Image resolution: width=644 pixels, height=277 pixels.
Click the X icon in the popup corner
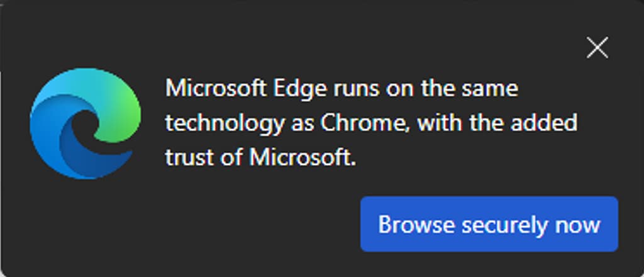click(x=597, y=47)
